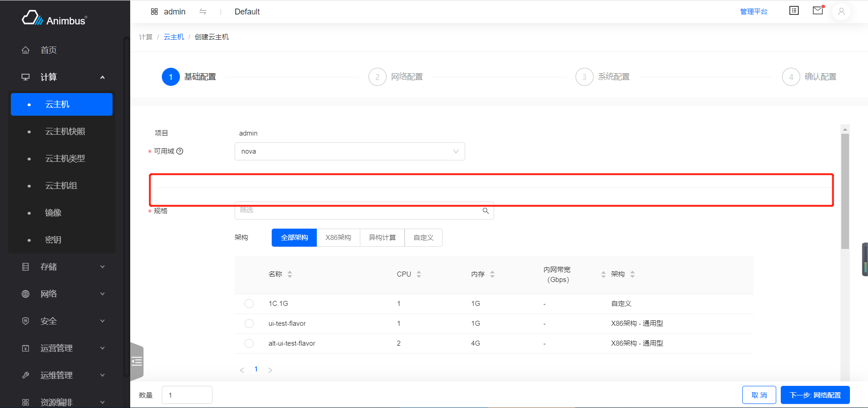This screenshot has width=868, height=408.
Task: Open the 可用域 nova dropdown
Action: point(349,151)
